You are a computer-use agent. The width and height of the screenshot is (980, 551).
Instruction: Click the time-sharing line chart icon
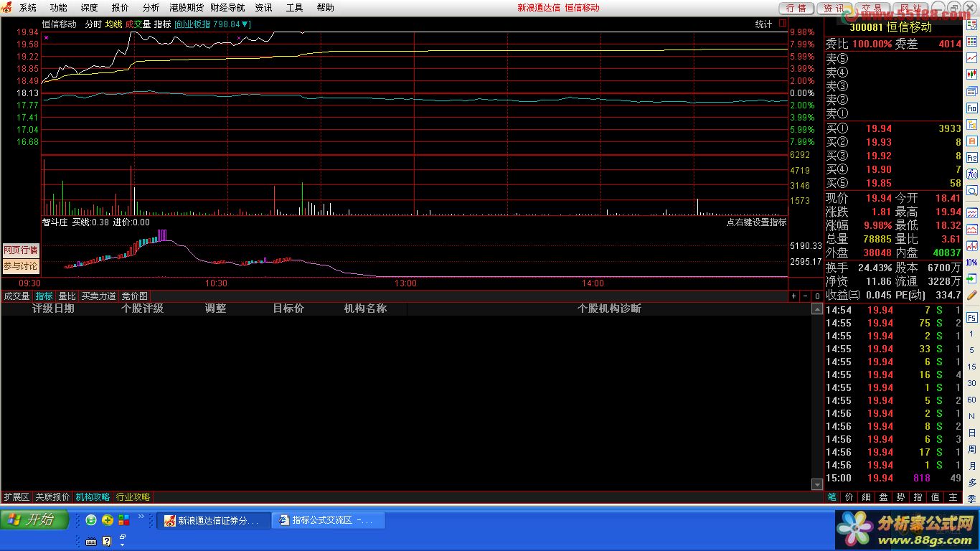click(x=972, y=58)
